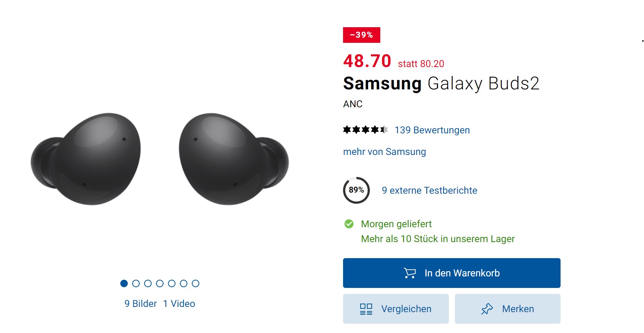Screen dimensions: 644x333
Task: Select the first image carousel dot
Action: point(124,283)
